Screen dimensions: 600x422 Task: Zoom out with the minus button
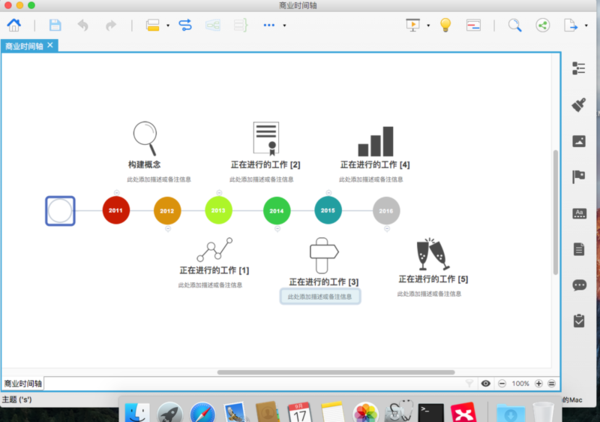[502, 383]
